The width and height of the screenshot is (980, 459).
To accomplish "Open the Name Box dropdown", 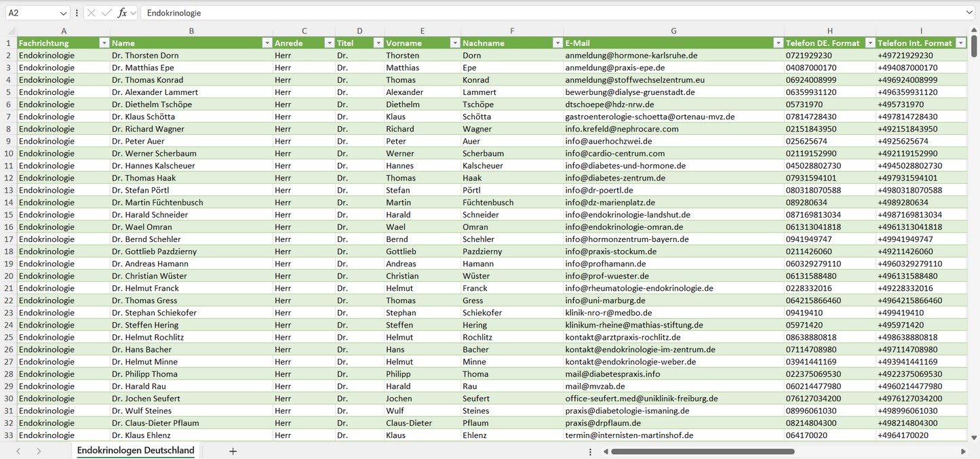I will coord(63,13).
